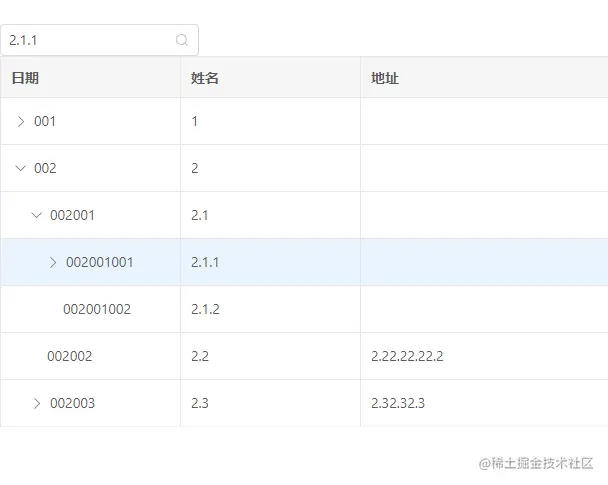
Task: Expand the 002003 tree row
Action: click(37, 403)
